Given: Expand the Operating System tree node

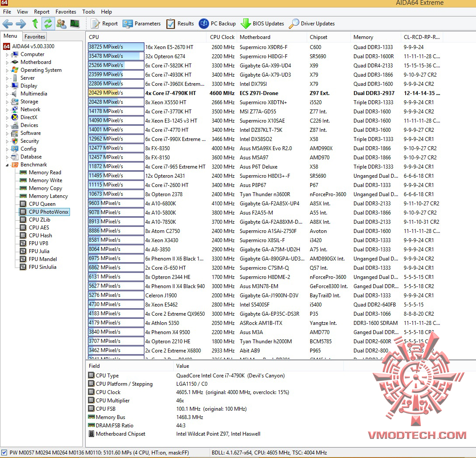Looking at the screenshot, I should coord(7,70).
